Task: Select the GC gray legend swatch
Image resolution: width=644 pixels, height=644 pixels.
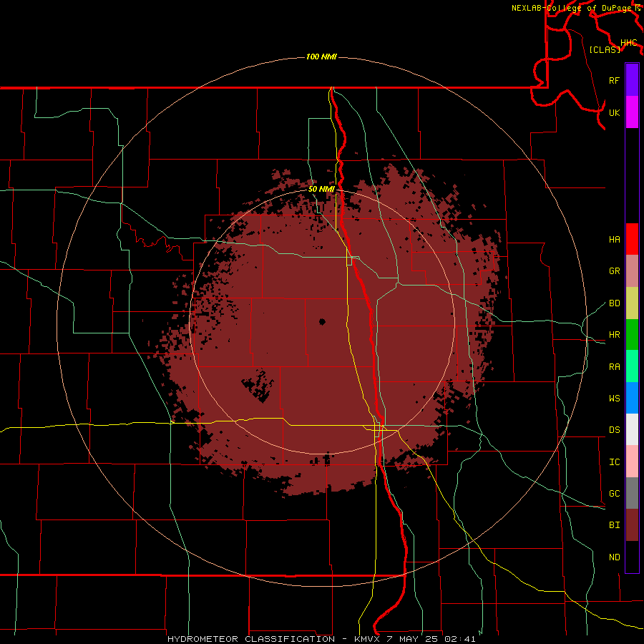Action: coord(632,493)
